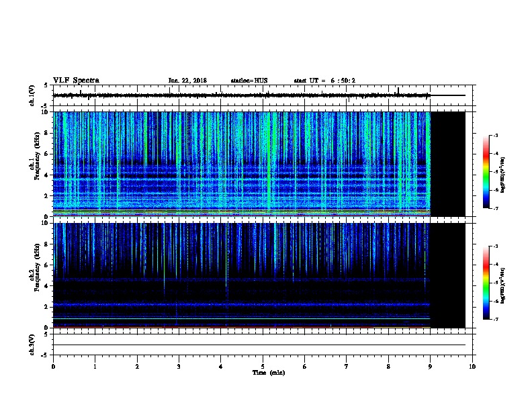
Task: Click the "VLF Spectra" title text
Action: (76, 81)
